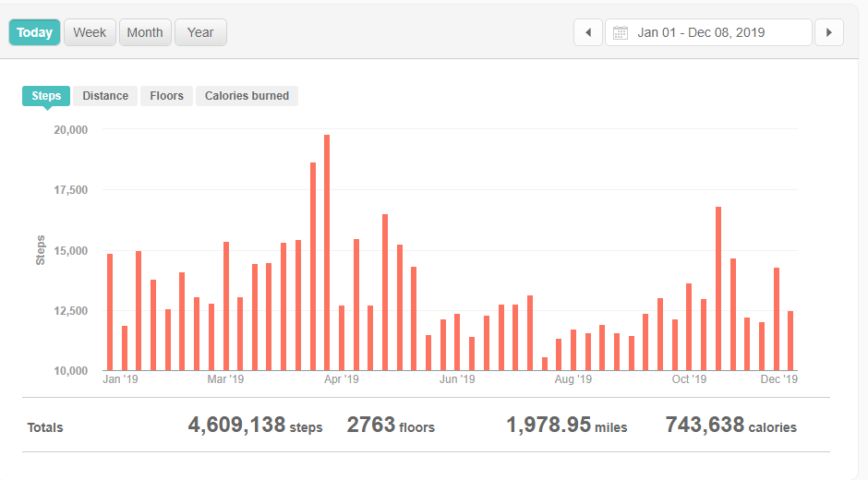Click the Totals row label

pos(45,427)
